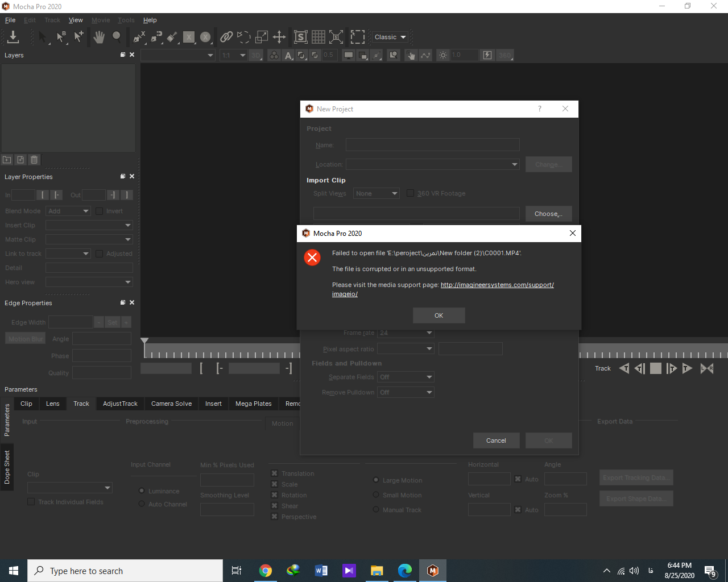
Task: Click the project Name input field
Action: click(x=433, y=145)
